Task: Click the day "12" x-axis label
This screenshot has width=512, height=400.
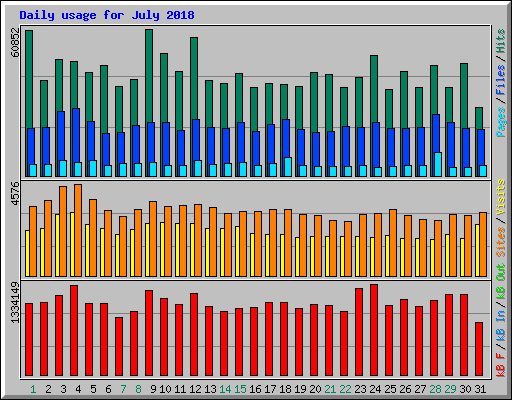Action: point(195,389)
